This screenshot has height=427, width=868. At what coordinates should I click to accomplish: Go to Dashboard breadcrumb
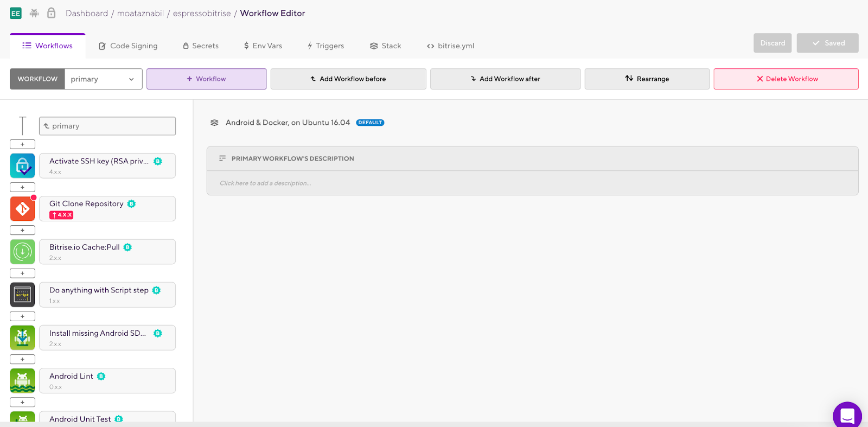(87, 13)
